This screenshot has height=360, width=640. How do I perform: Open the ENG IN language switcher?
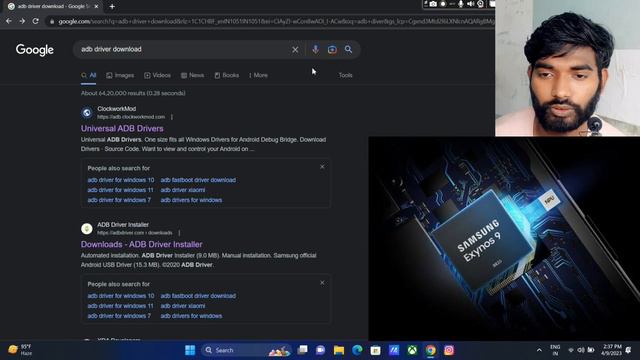click(555, 350)
